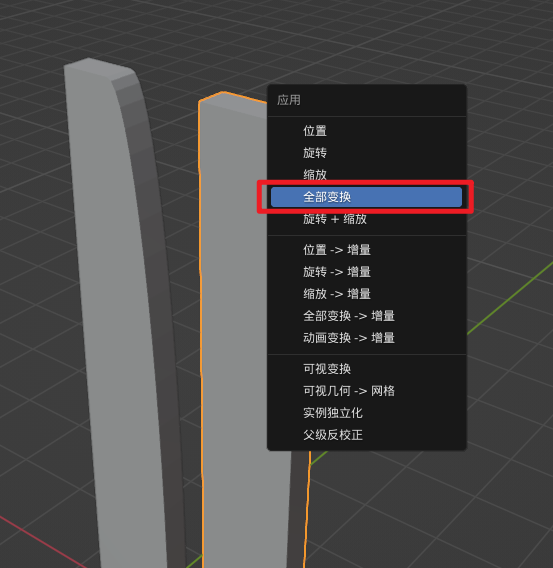
Task: Click 实例独立化 menu entry
Action: tap(366, 413)
